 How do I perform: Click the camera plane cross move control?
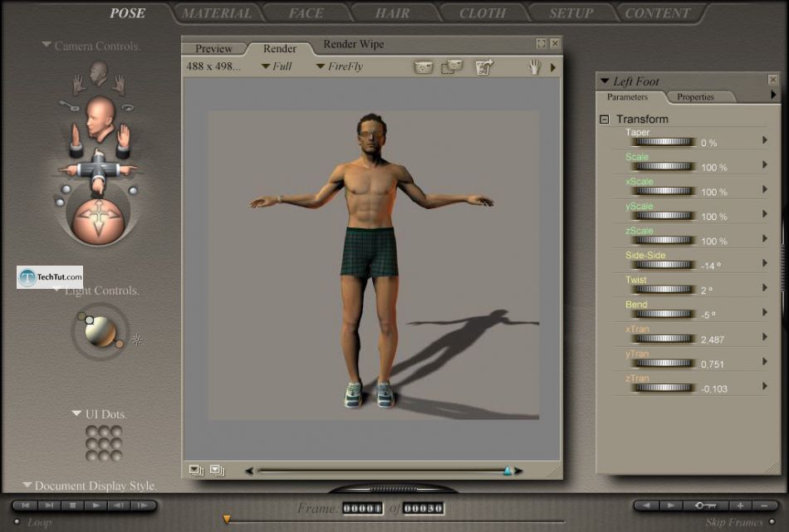coord(98,170)
